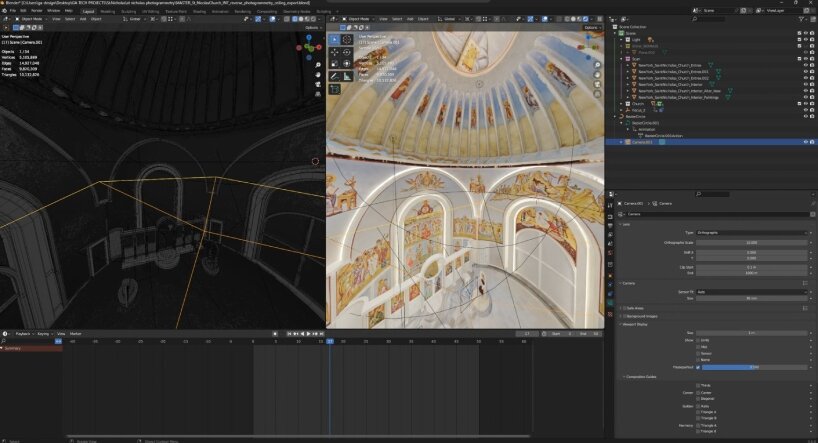Select the Measure tool in viewport toolbar
The width and height of the screenshot is (818, 443).
(x=347, y=75)
